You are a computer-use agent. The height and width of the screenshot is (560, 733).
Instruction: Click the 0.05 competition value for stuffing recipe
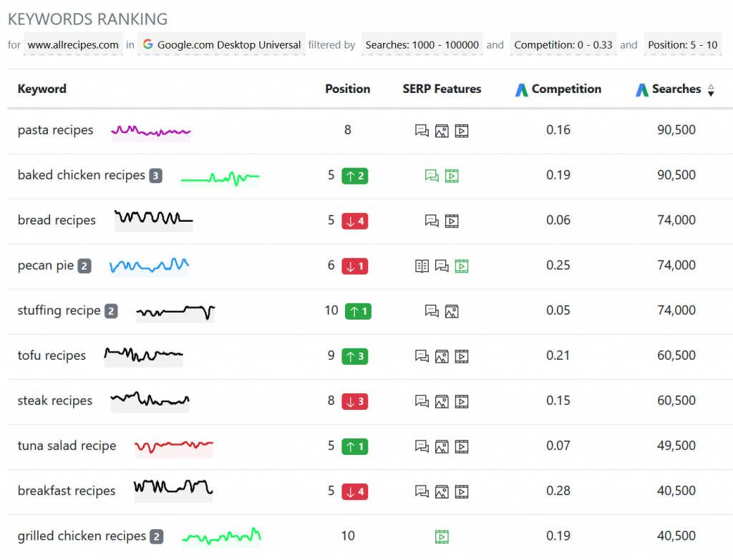click(558, 310)
